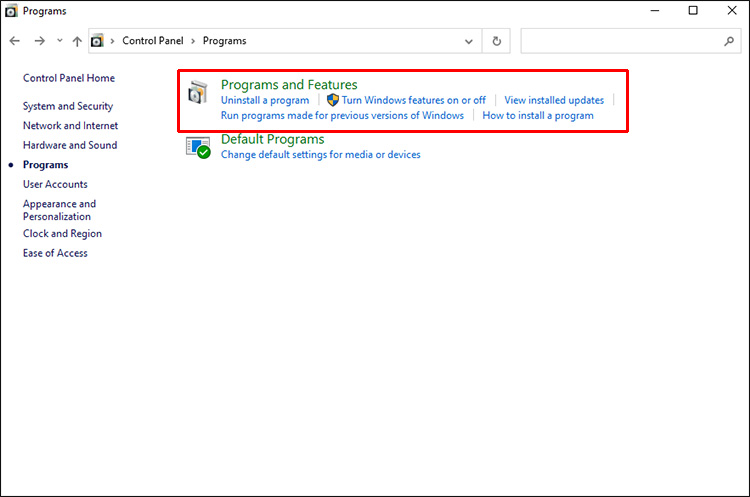750x497 pixels.
Task: Maximize the Programs window
Action: (x=693, y=11)
